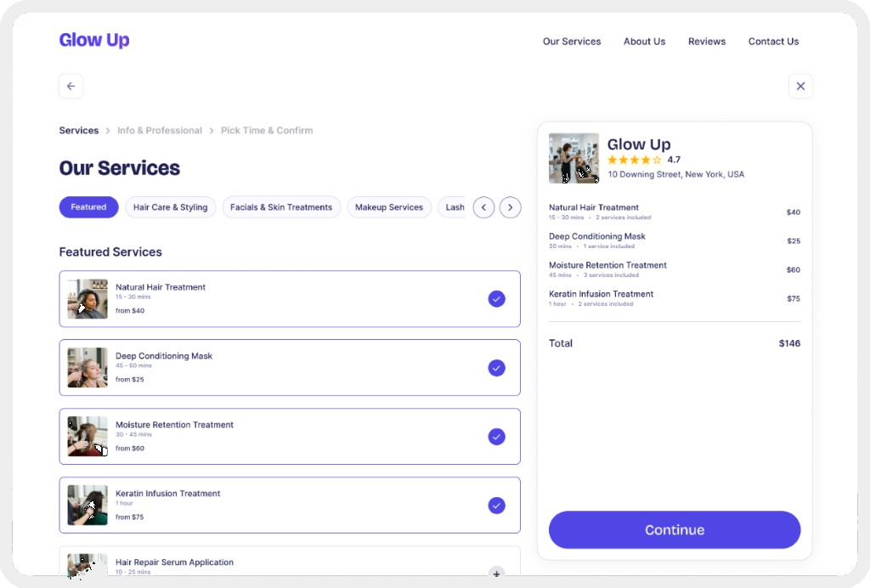Click the Hair Repair Serum Application title
Screen dimensions: 870x588
[x=174, y=562]
